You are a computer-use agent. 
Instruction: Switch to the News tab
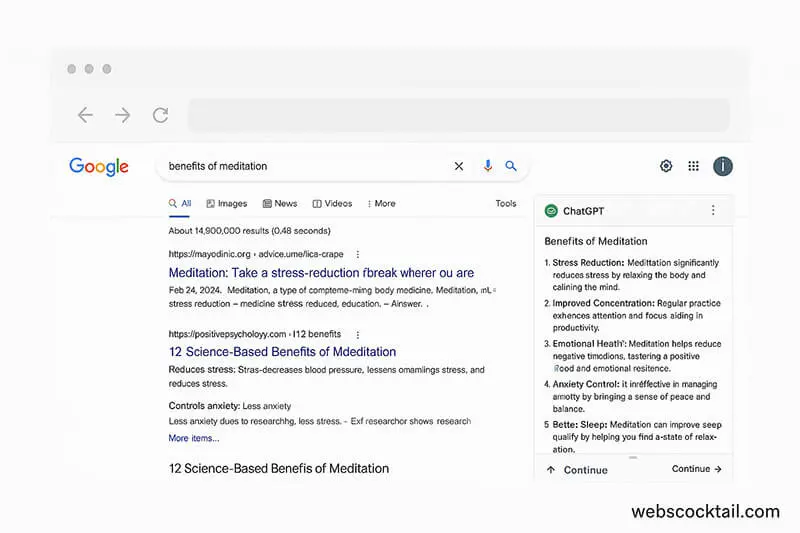pyautogui.click(x=280, y=204)
